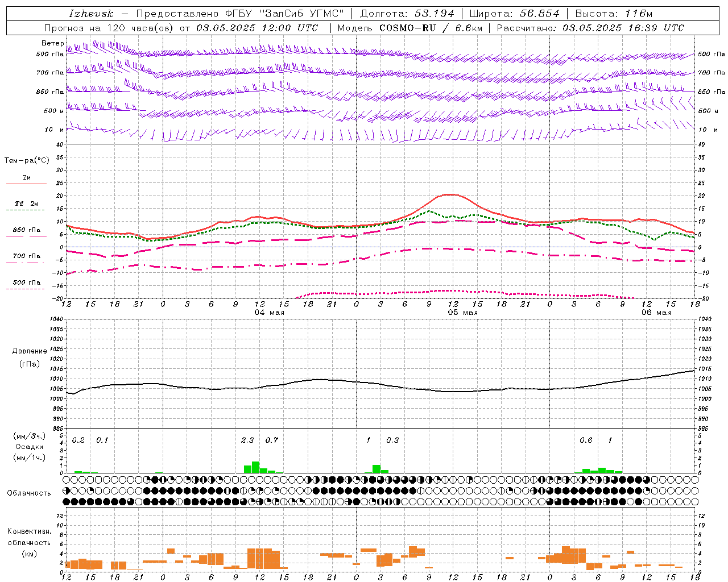Click the tallest green precipitation bar on 04 мая
Image resolution: width=728 pixels, height=582 pixels.
click(x=255, y=467)
